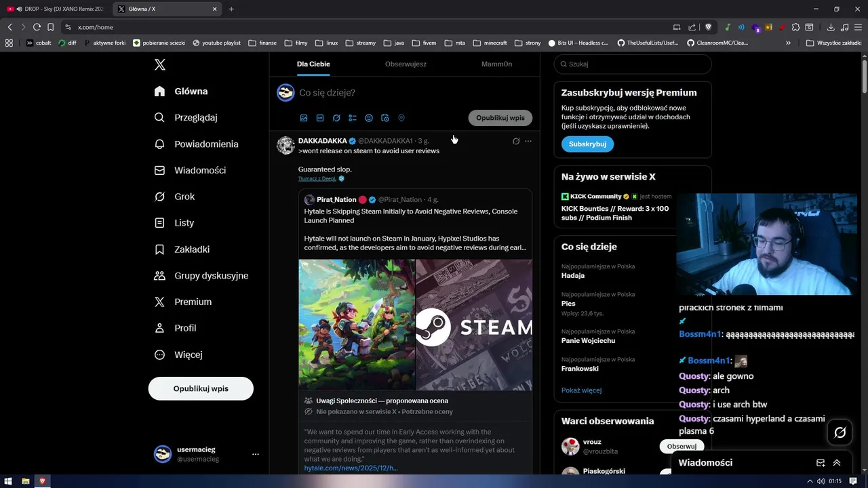Click the Co się dzieje? composer field
Image resolution: width=868 pixels, height=488 pixels.
[414, 93]
